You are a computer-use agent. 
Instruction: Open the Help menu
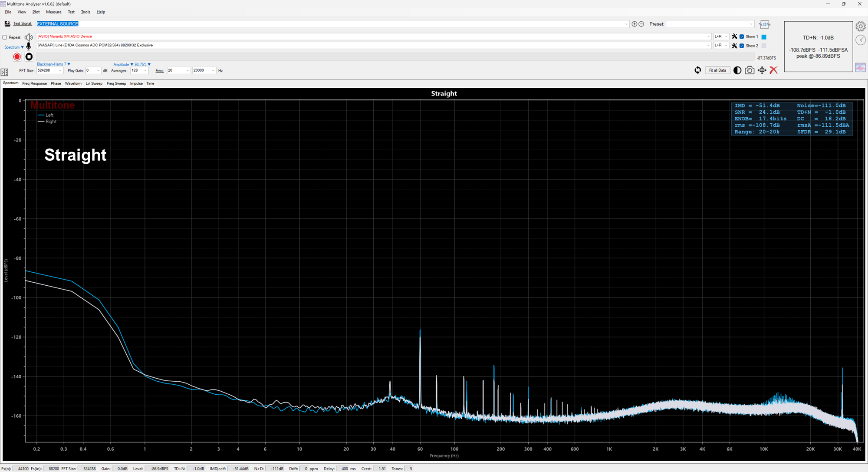(x=101, y=12)
